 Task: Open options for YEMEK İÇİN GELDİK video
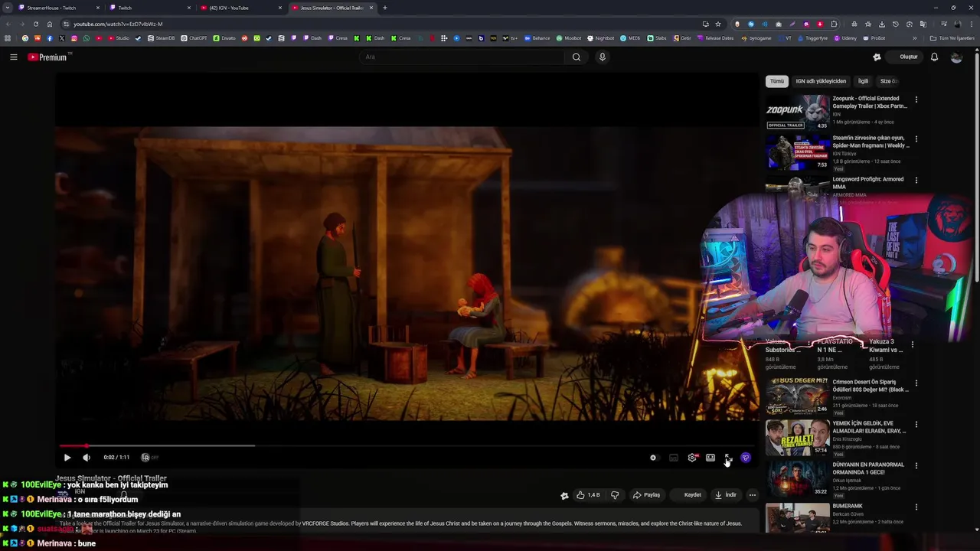916,424
